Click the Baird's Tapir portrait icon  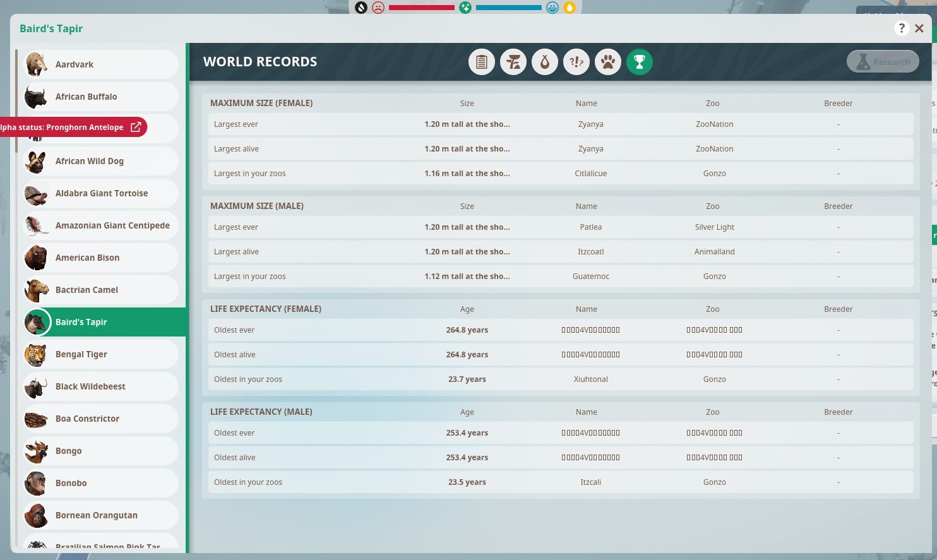(x=37, y=322)
